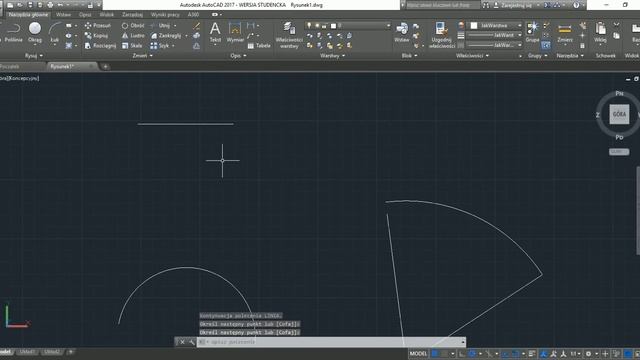Toggle MODEL space button in status bar
The height and width of the screenshot is (360, 640).
point(418,353)
